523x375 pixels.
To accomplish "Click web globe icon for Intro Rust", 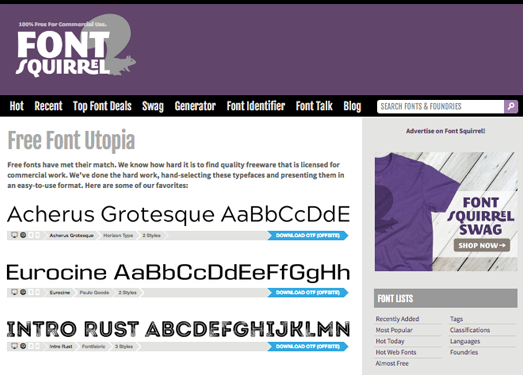I will coord(23,346).
